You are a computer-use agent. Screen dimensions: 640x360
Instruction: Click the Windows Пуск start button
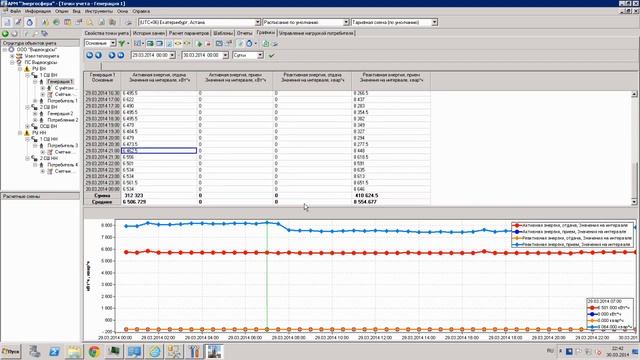pyautogui.click(x=11, y=351)
